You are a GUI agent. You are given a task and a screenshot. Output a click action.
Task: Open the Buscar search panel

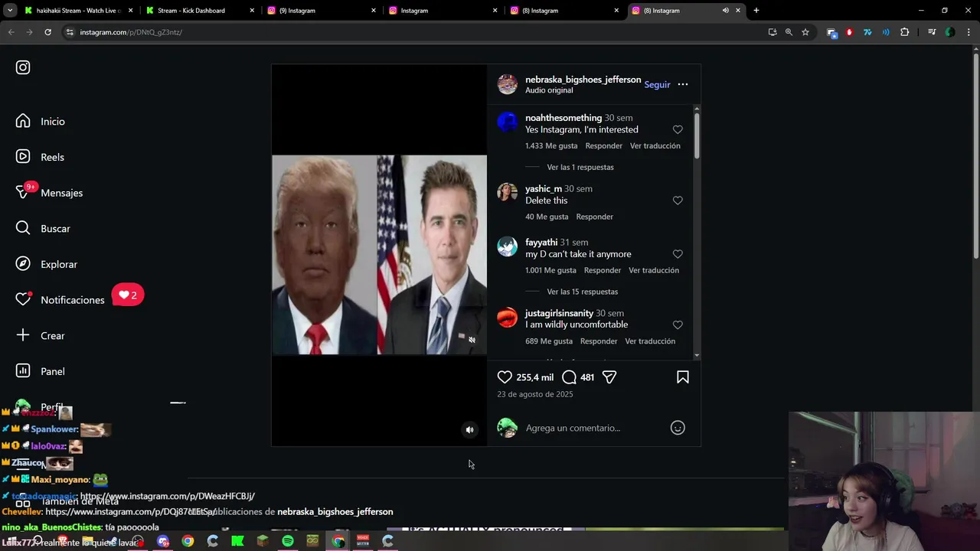[44, 229]
